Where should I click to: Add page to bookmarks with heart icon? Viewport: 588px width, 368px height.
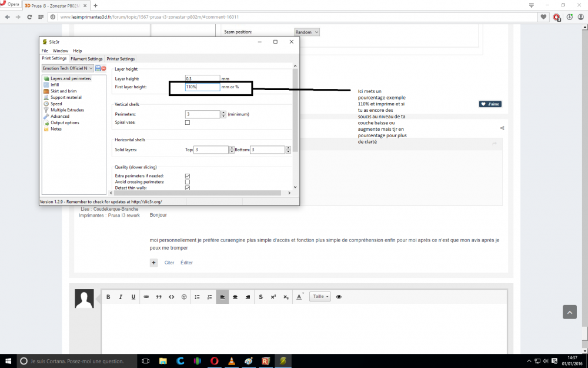point(543,17)
